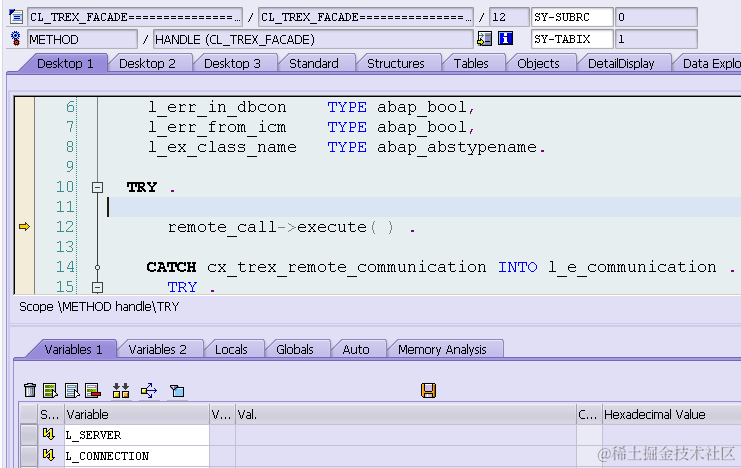Click the navigate-to-source icon next to HANDLE field

tap(484, 38)
